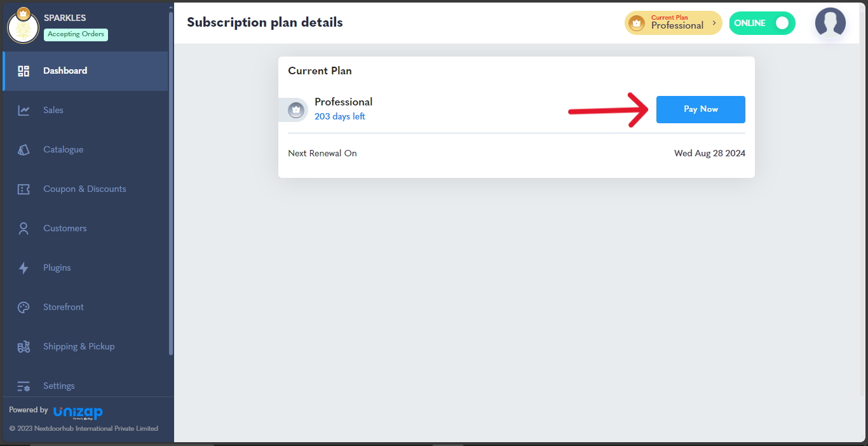Open Plugins via the lightning bolt icon
The height and width of the screenshot is (446, 868).
[24, 268]
